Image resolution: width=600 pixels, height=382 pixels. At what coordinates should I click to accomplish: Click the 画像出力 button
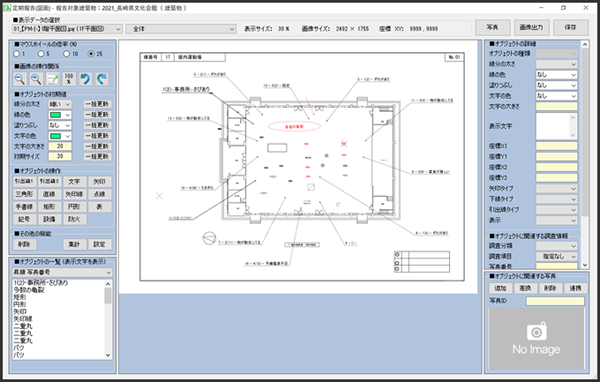click(x=532, y=27)
